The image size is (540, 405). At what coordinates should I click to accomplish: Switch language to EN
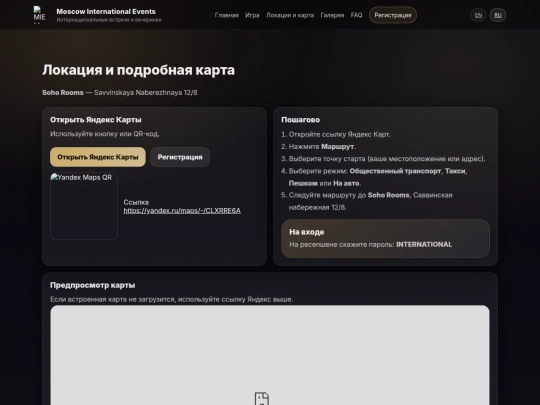(x=478, y=15)
